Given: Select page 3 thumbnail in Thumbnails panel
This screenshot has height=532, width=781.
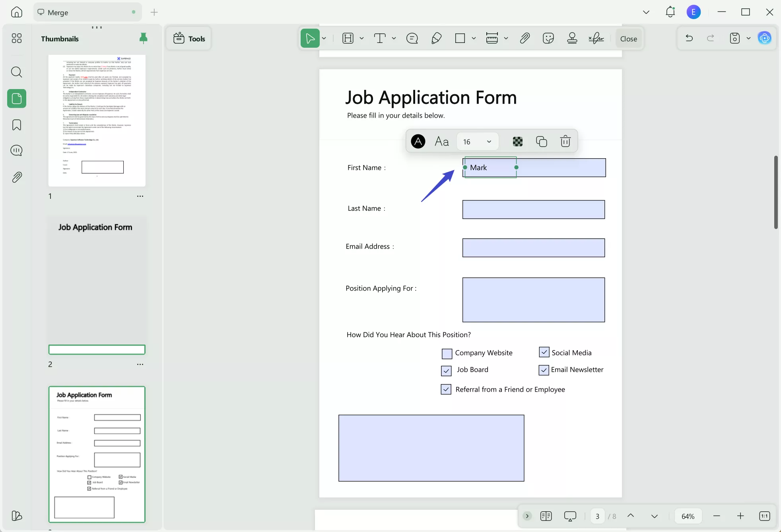Looking at the screenshot, I should tap(97, 454).
